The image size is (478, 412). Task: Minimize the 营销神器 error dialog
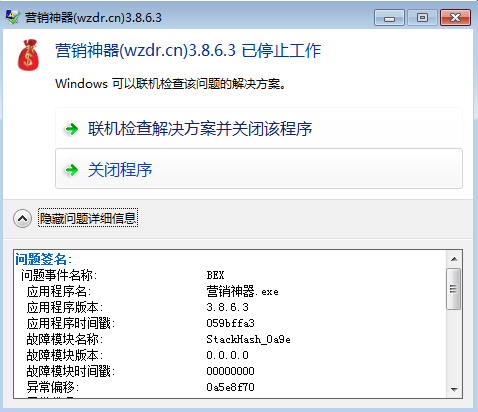(x=389, y=18)
